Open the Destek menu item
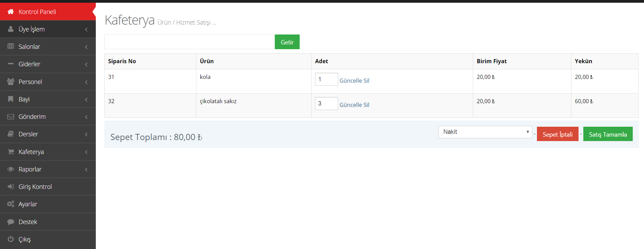 tap(28, 222)
